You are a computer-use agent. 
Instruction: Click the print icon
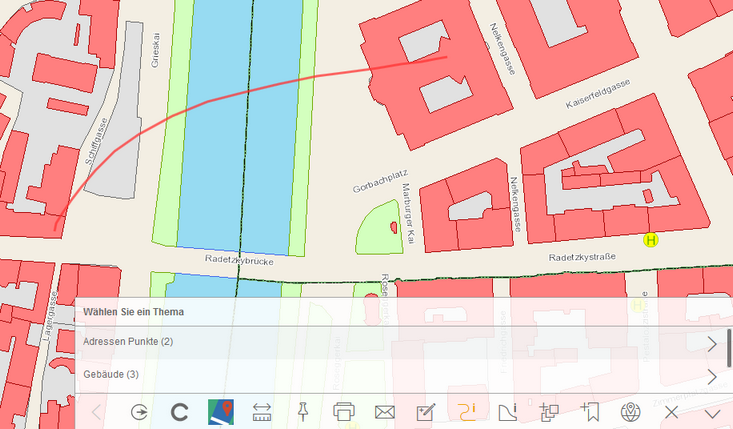coord(344,412)
